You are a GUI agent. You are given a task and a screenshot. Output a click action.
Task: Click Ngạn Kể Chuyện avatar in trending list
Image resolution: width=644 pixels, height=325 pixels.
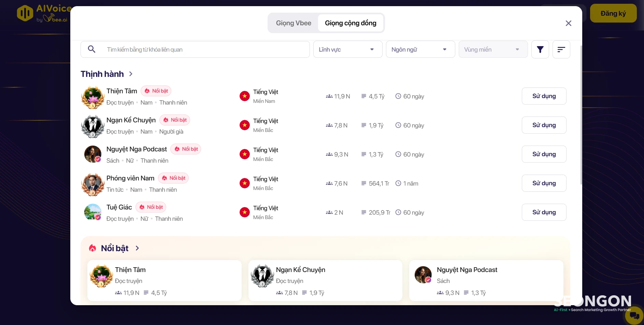[93, 126]
